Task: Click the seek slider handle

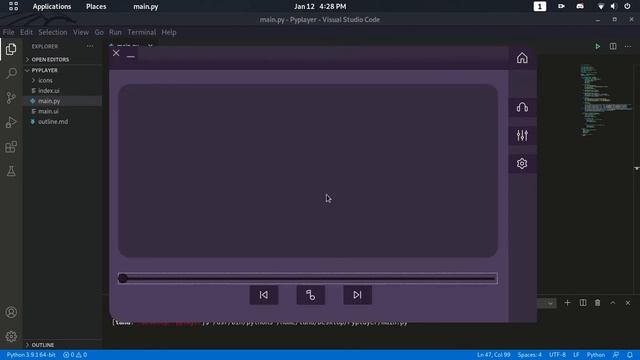Action: click(x=122, y=278)
